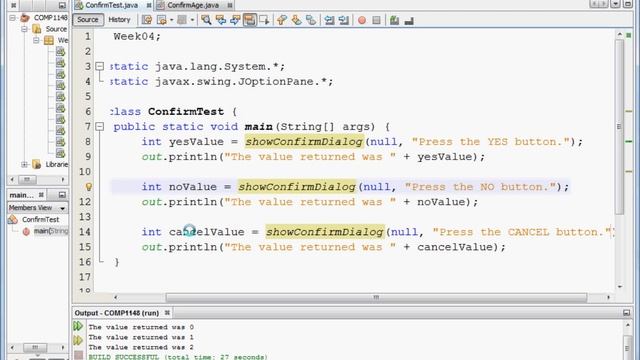
Task: Collapse the Source Packages node
Action: (24, 29)
